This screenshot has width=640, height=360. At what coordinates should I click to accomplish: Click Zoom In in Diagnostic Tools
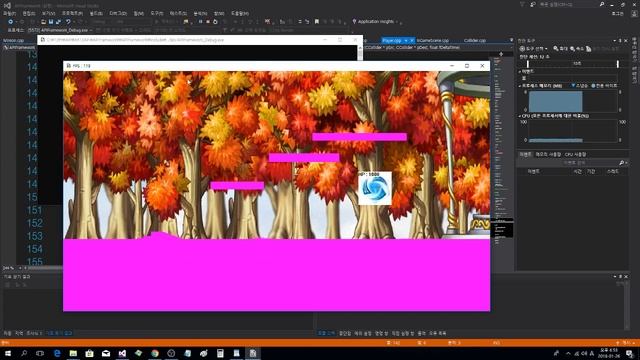pyautogui.click(x=560, y=49)
